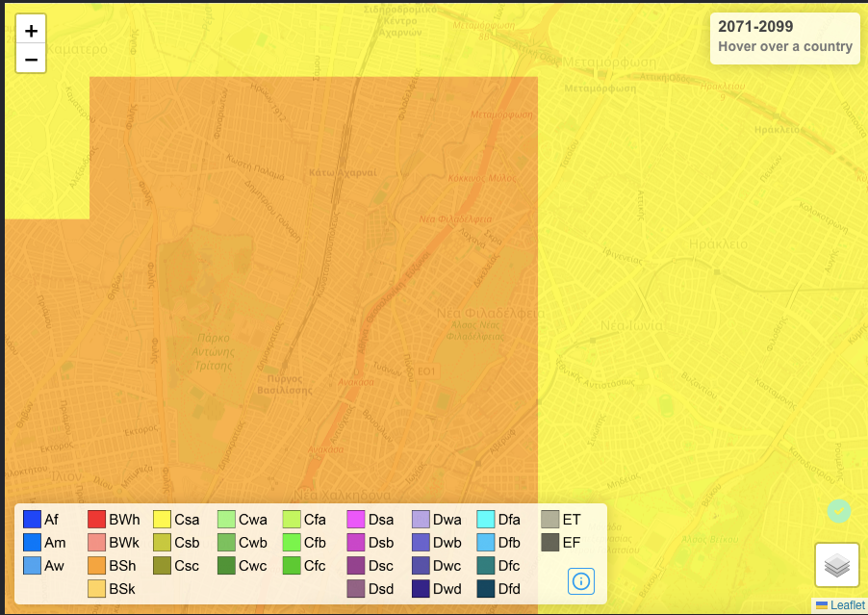The width and height of the screenshot is (868, 615).
Task: Click the green checkmark circle icon
Action: (839, 510)
